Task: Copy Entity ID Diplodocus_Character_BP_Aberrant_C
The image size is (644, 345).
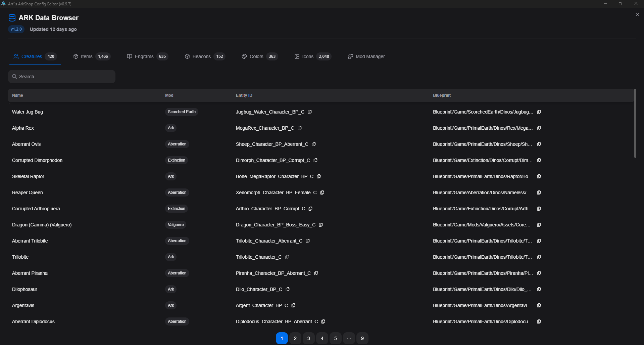Action: 323,321
